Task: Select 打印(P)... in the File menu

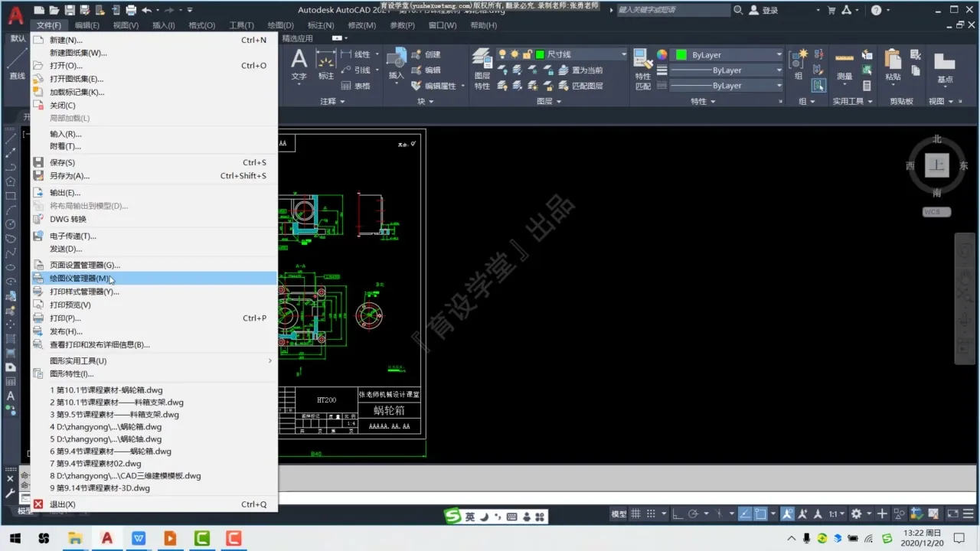Action: pyautogui.click(x=65, y=318)
